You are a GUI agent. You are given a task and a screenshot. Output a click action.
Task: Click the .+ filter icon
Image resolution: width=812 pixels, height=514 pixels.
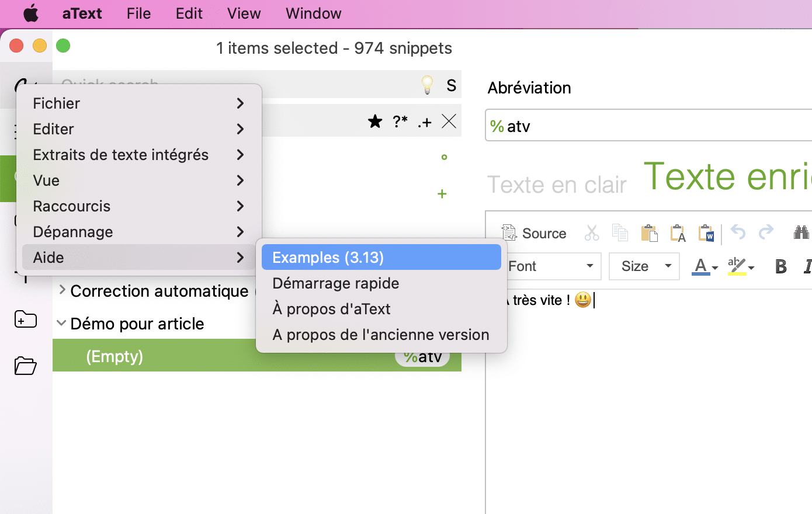tap(425, 122)
